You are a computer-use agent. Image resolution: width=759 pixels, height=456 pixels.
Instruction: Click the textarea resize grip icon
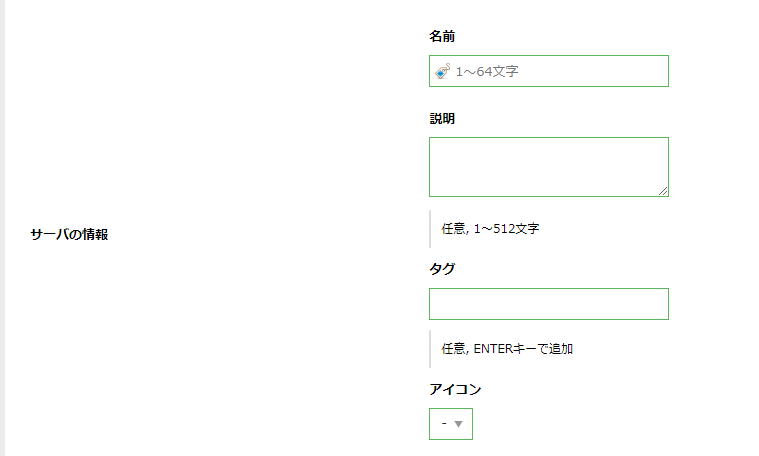pyautogui.click(x=663, y=191)
